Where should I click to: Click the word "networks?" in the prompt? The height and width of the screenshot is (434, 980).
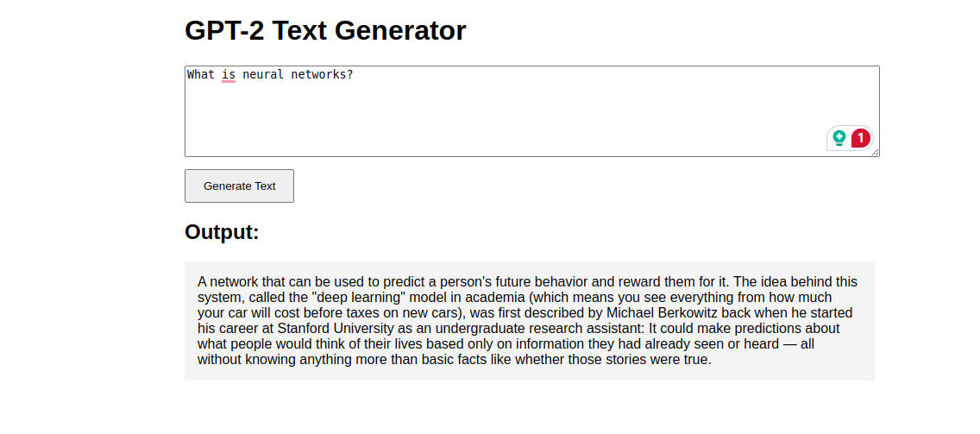click(x=322, y=75)
